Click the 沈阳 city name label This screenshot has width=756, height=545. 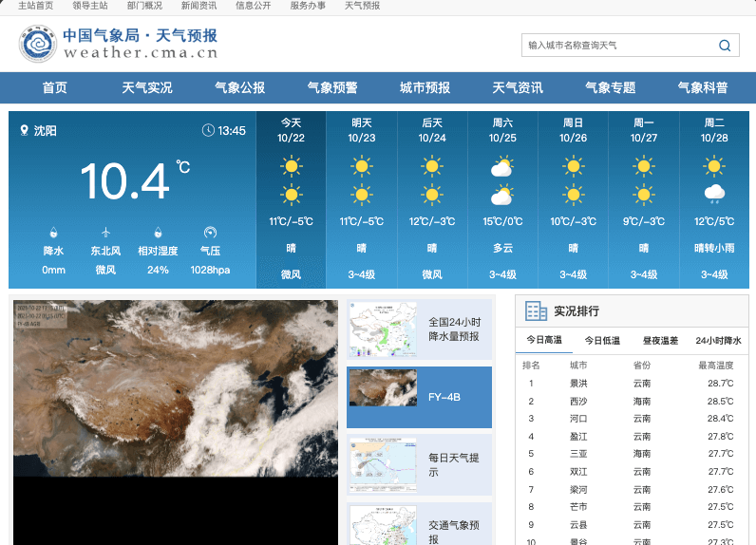[45, 131]
